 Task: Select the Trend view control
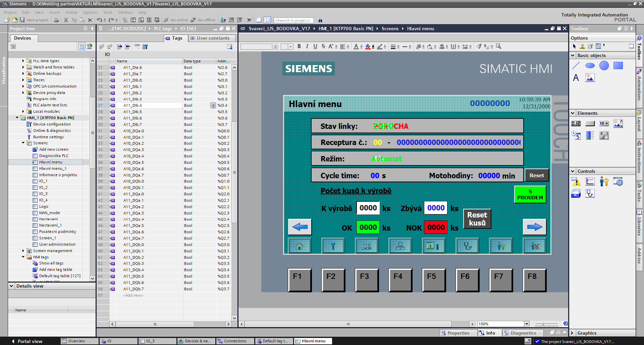[x=590, y=182]
